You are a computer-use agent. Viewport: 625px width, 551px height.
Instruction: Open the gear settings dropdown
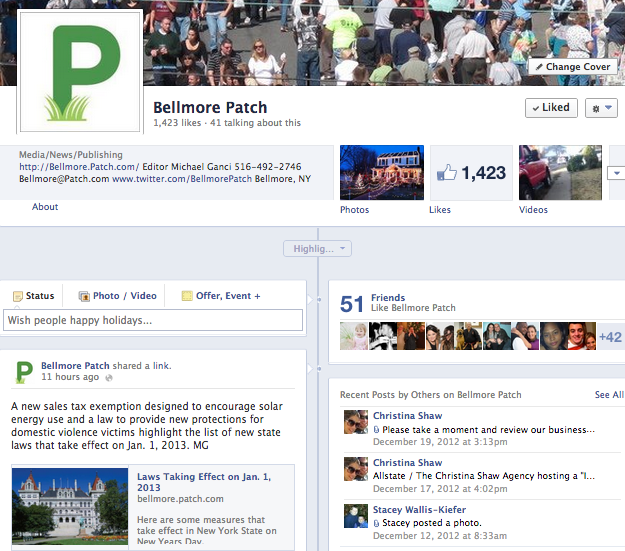pyautogui.click(x=601, y=108)
